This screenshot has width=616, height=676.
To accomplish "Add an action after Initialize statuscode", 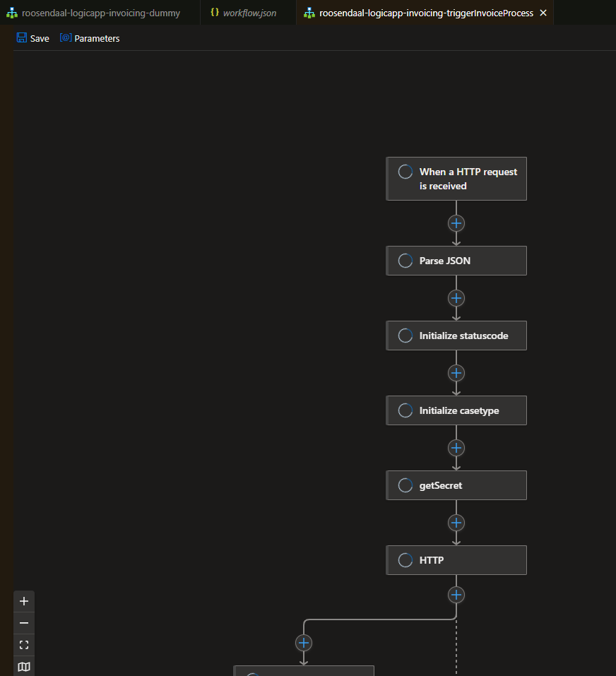I will click(x=456, y=373).
